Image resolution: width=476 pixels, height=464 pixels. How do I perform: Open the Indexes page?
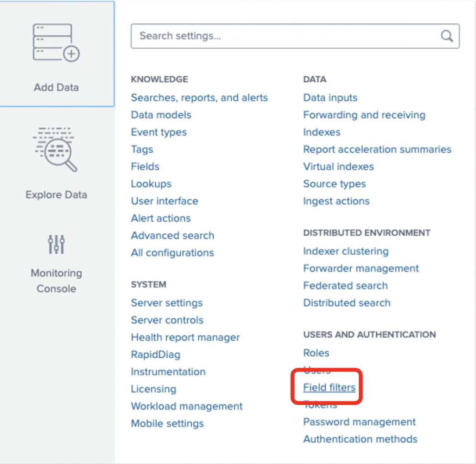[322, 132]
